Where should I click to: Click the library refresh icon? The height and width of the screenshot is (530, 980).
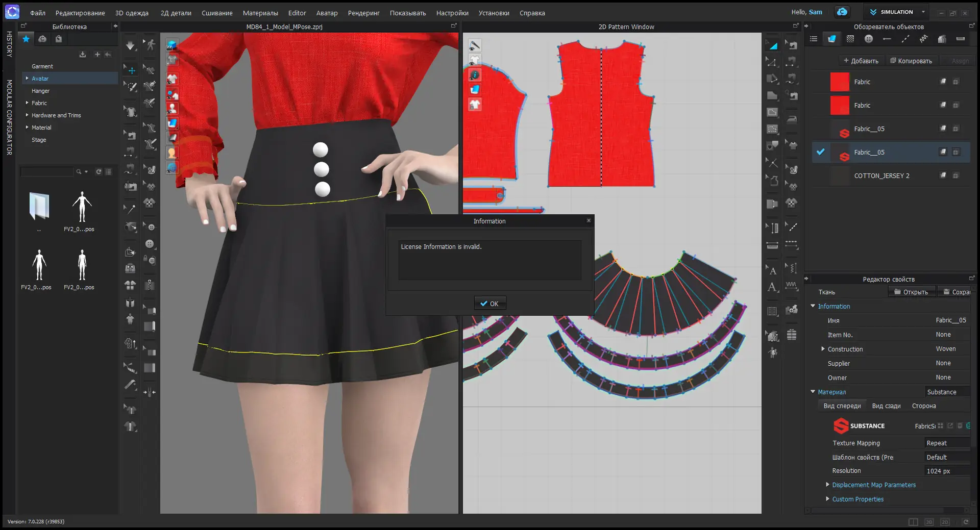[x=99, y=172]
